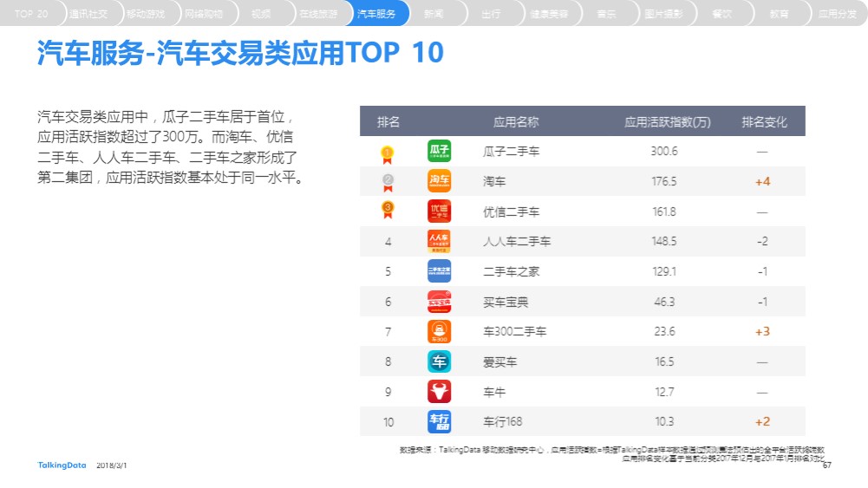Click the 买车宝典 app icon
Image resolution: width=868 pixels, height=488 pixels.
click(x=439, y=302)
